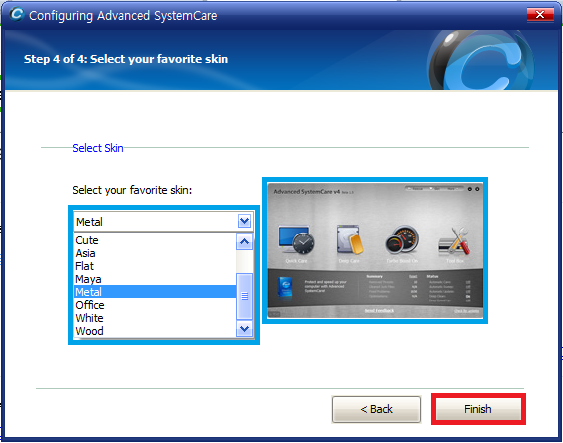Click the skin list scroll down arrow
The height and width of the screenshot is (443, 563).
click(x=245, y=328)
